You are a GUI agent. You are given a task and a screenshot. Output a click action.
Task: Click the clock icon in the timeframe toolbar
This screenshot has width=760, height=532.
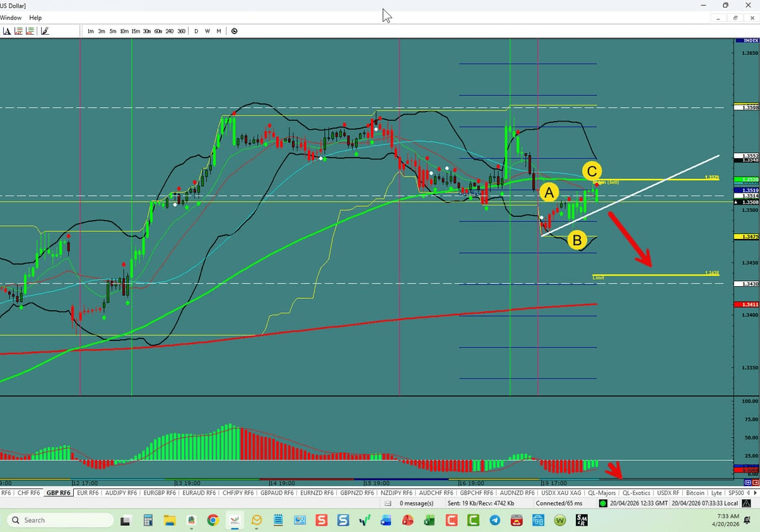(x=234, y=31)
